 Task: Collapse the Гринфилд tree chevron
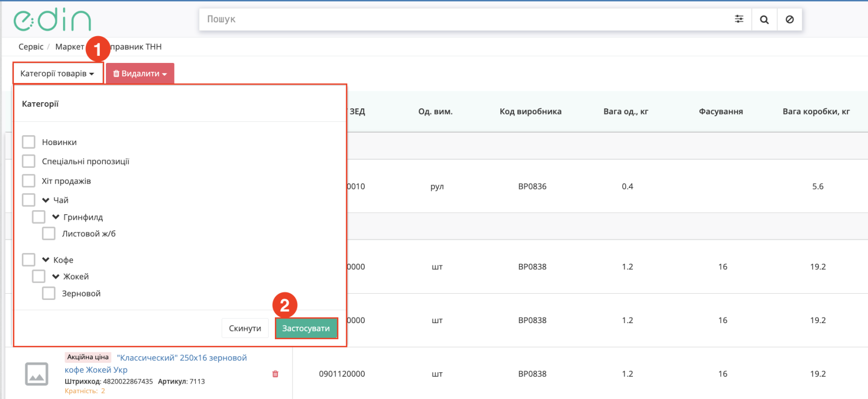tap(56, 217)
